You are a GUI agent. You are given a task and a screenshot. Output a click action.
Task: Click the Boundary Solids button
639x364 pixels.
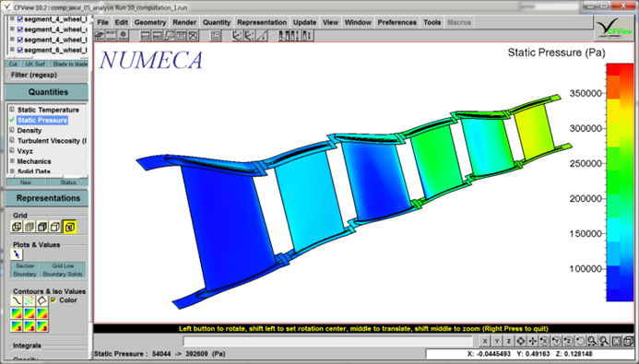pos(63,274)
